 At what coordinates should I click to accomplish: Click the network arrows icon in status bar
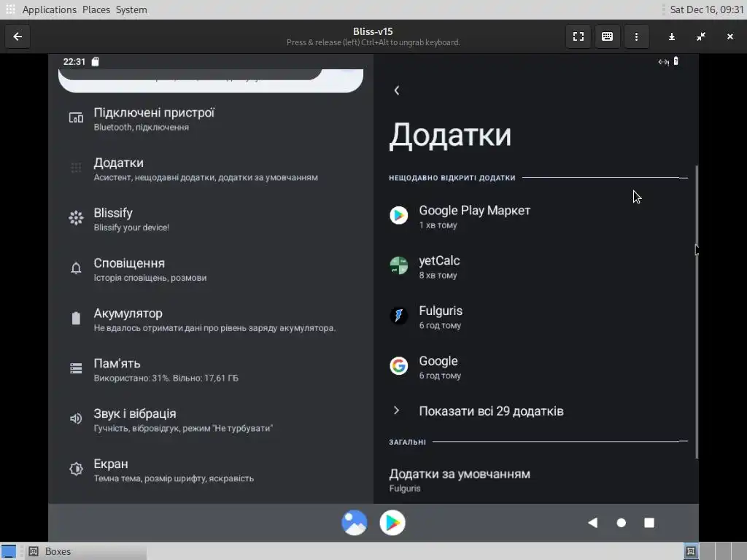click(663, 61)
